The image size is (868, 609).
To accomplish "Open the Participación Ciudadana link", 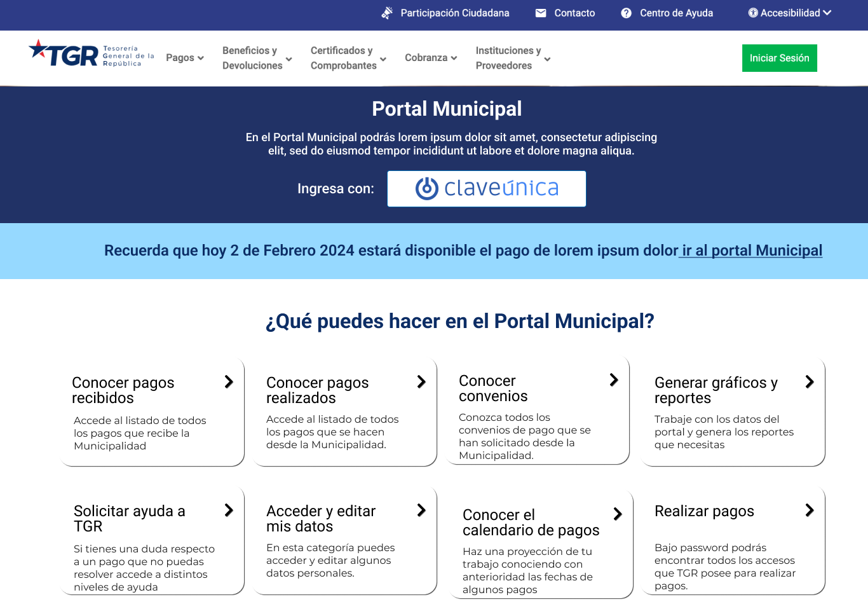I will (x=455, y=13).
